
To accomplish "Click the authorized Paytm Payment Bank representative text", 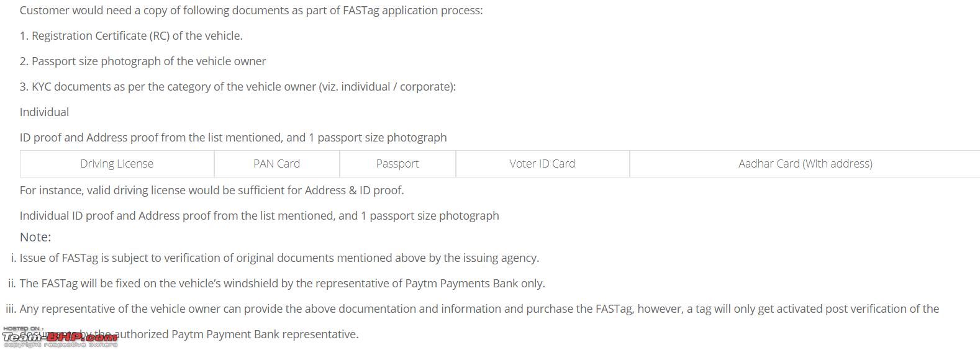I will pos(237,334).
